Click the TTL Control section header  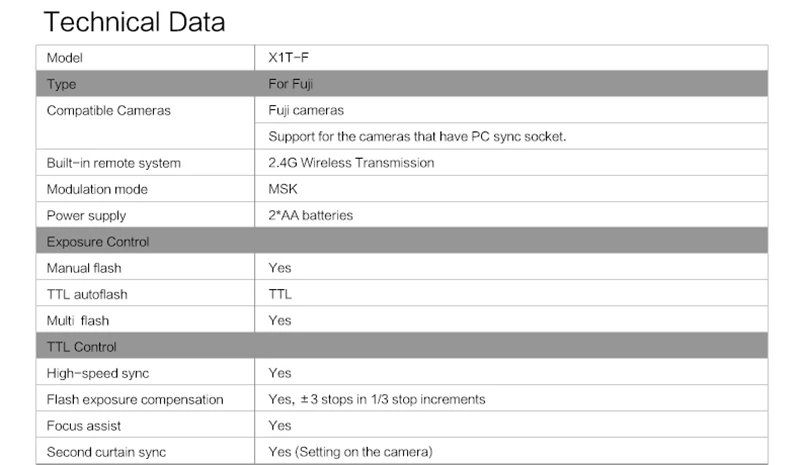[x=82, y=346]
